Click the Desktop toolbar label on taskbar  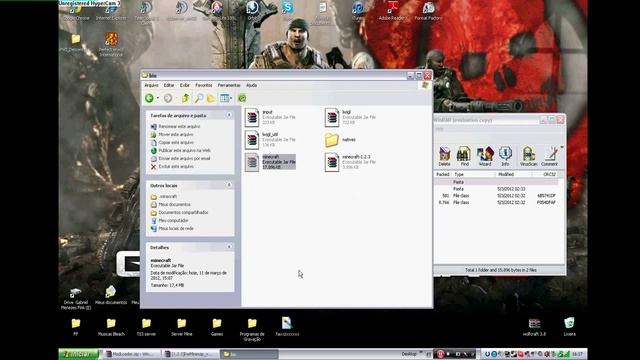(x=409, y=354)
